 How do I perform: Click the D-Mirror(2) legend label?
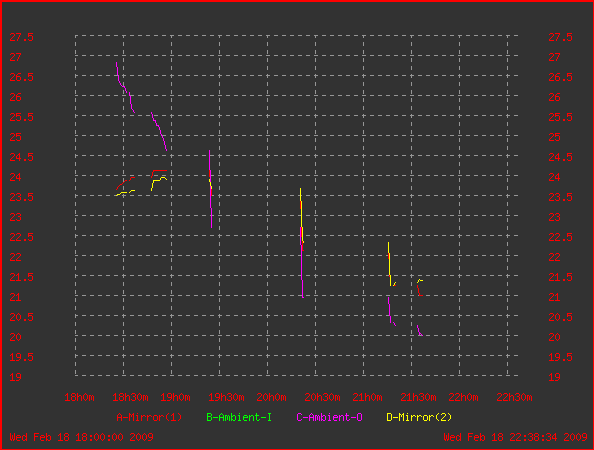419,417
